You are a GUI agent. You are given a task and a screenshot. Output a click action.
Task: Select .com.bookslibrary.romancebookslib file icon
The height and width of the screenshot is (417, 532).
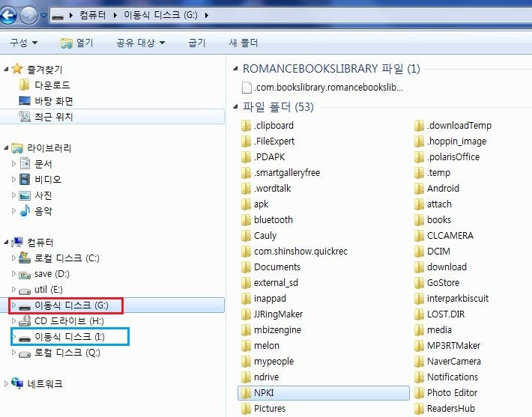coord(247,88)
